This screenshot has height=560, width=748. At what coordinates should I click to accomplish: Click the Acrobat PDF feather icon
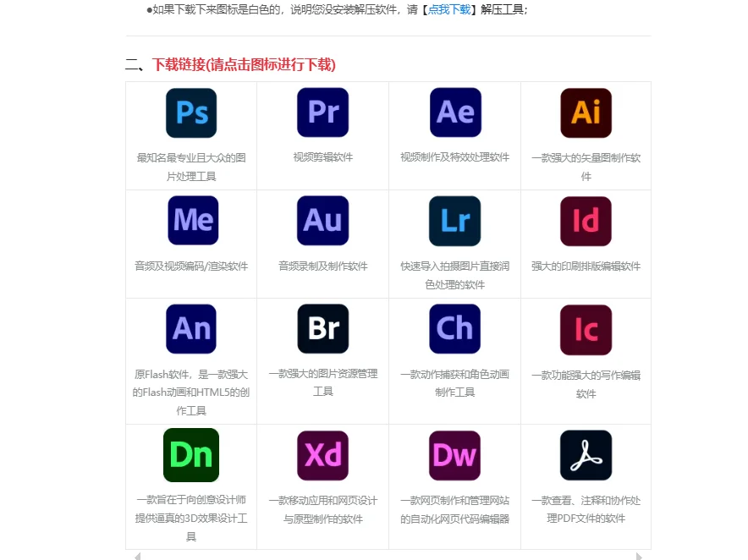pos(586,455)
